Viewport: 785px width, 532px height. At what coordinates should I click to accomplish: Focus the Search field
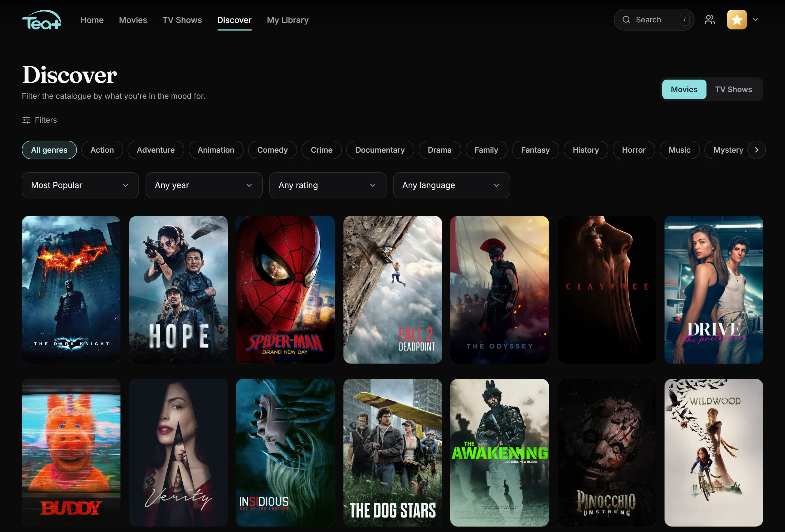[654, 20]
